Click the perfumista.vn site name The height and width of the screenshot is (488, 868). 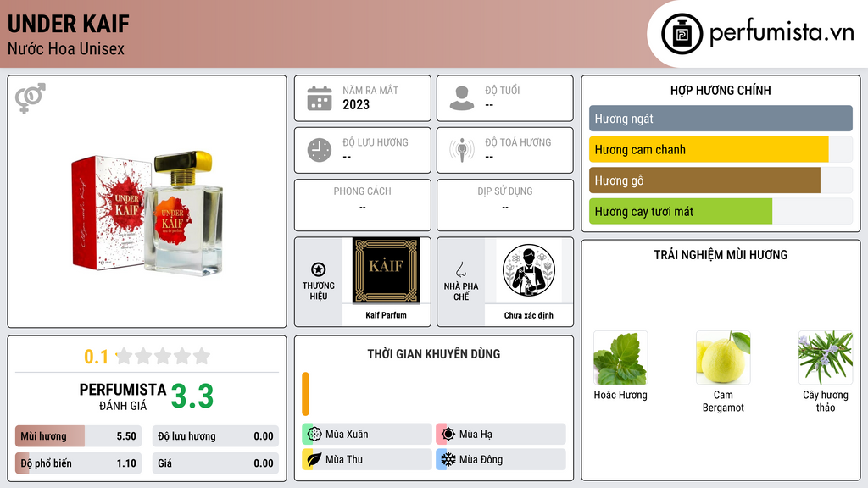pyautogui.click(x=782, y=32)
